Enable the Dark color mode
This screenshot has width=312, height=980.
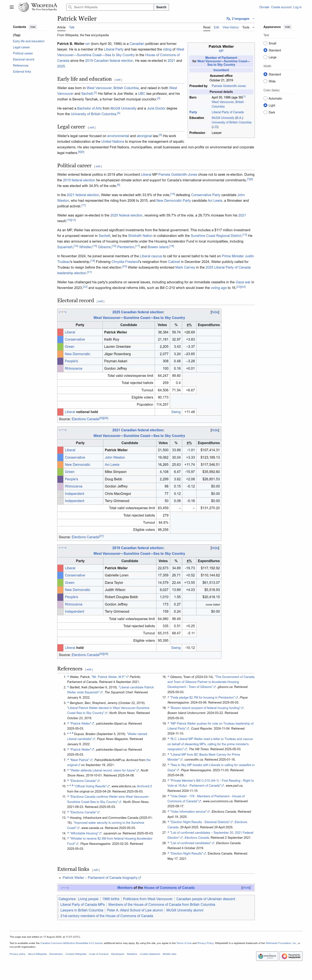click(x=265, y=112)
